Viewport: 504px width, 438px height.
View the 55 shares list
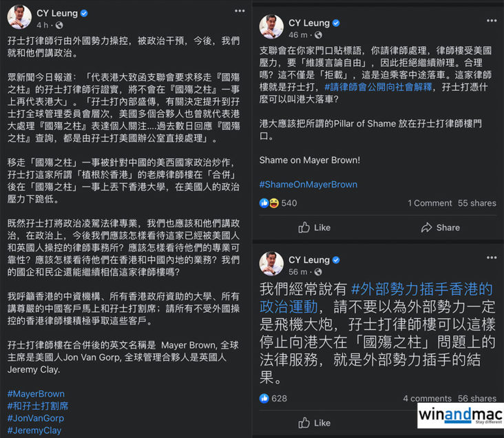point(477,203)
